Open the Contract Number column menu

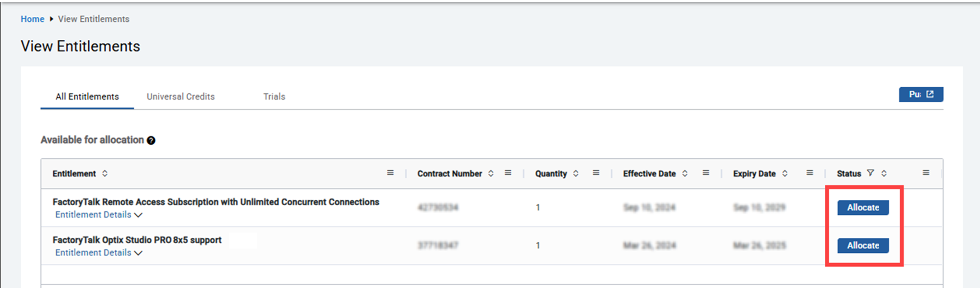point(508,172)
